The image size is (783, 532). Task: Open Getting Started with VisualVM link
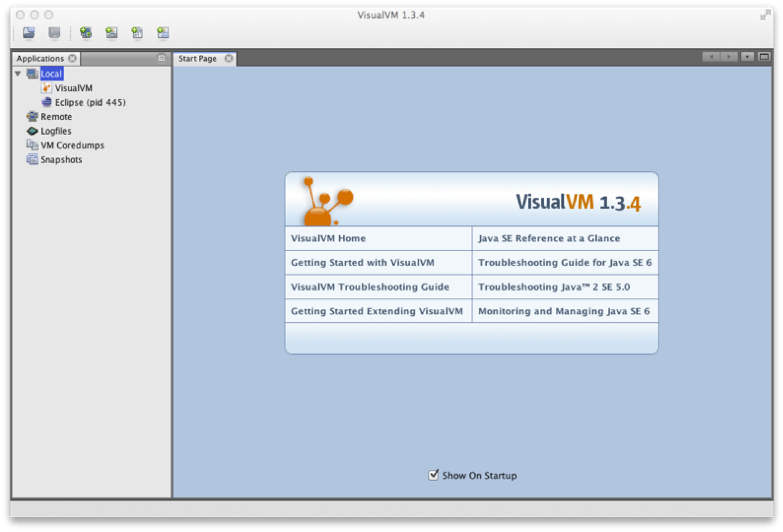(363, 262)
